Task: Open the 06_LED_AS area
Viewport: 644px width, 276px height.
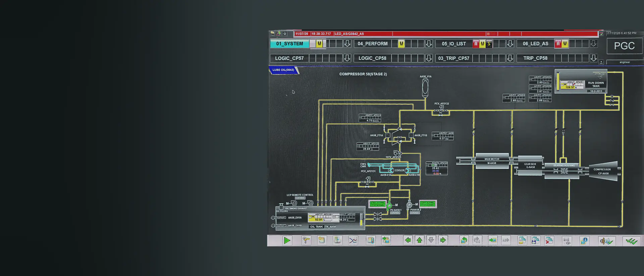Action: [536, 44]
